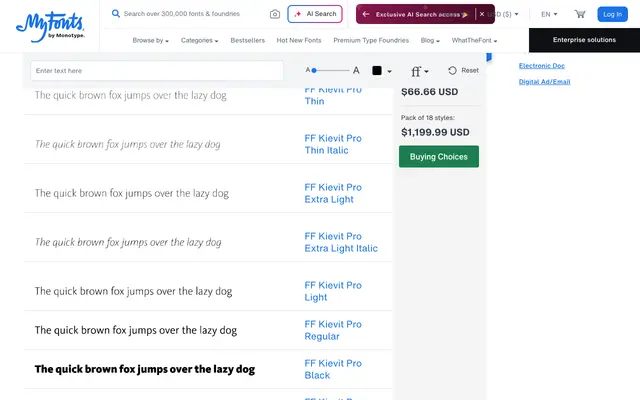Screen dimensions: 640x400
Task: Click the Regular style preview text
Action: 136,330
